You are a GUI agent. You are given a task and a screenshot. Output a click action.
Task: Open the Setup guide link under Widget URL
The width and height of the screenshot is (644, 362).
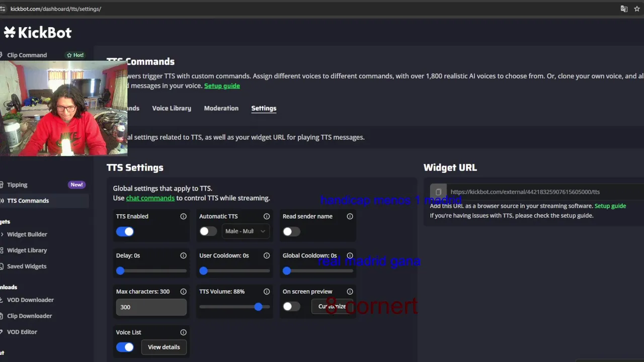(x=610, y=206)
